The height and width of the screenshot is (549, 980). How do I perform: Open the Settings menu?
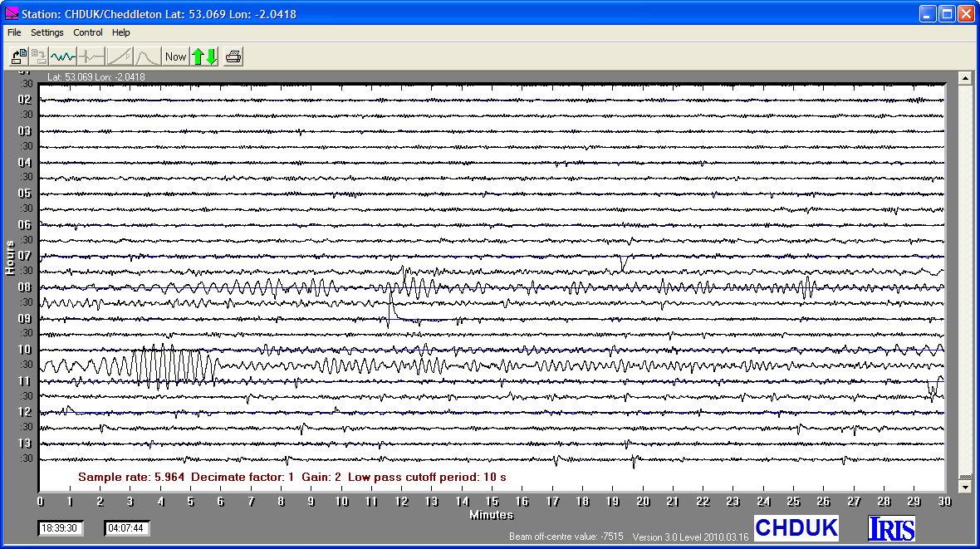tap(47, 32)
